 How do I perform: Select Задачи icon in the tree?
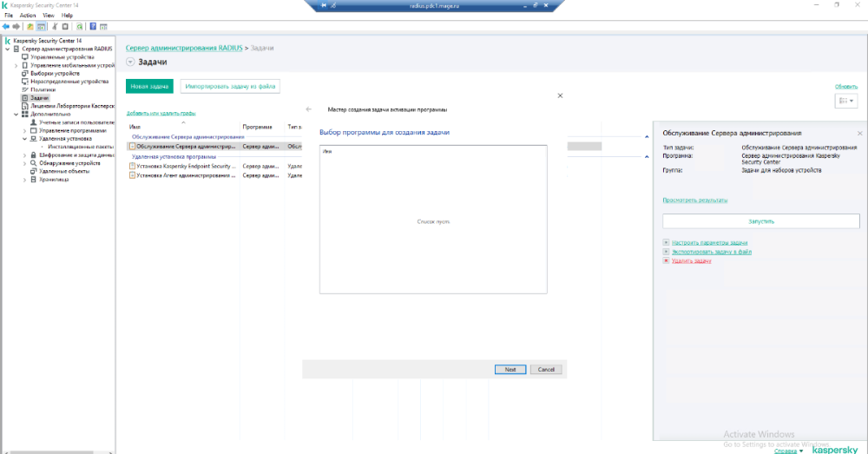[x=25, y=98]
